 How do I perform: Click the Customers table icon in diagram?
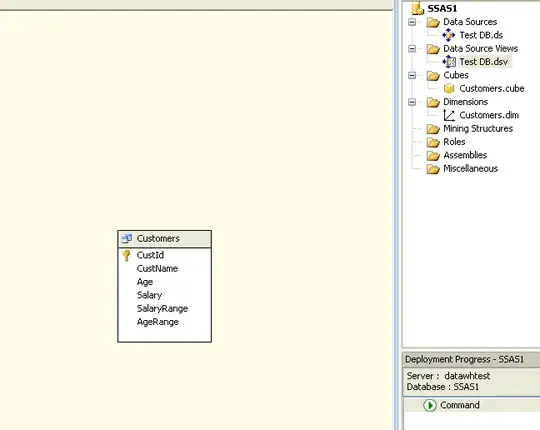[x=127, y=238]
